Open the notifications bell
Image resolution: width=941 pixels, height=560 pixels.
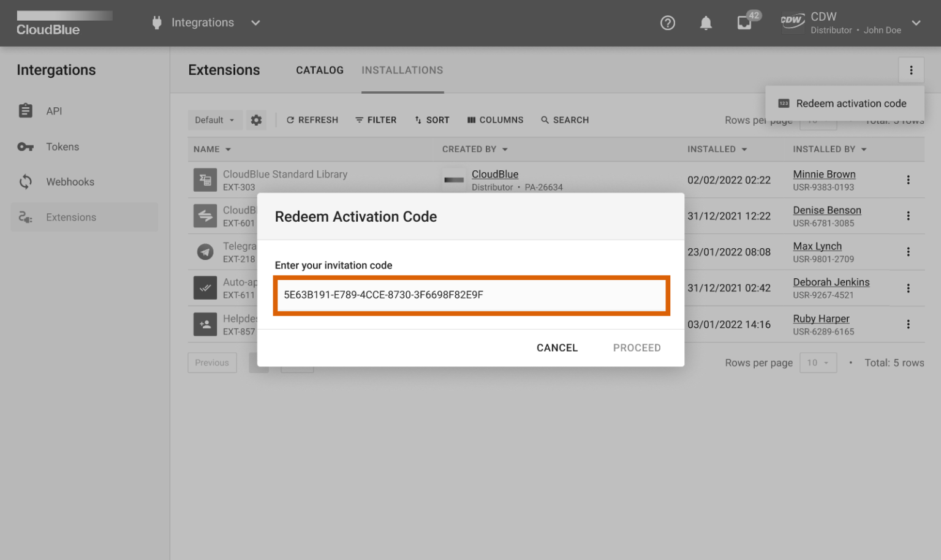click(705, 23)
